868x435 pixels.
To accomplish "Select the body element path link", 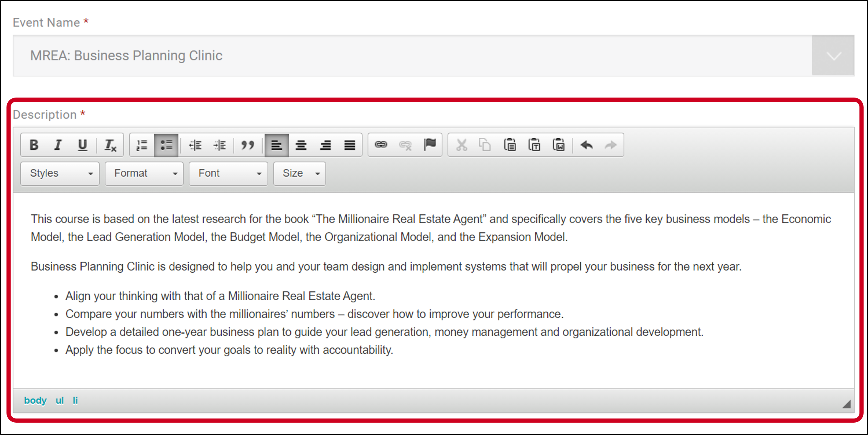I will click(35, 400).
